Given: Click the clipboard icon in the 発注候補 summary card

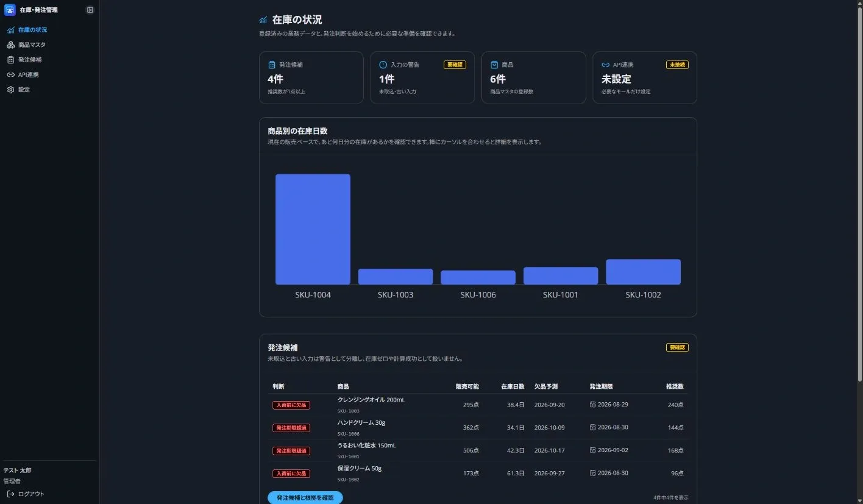Looking at the screenshot, I should [272, 65].
